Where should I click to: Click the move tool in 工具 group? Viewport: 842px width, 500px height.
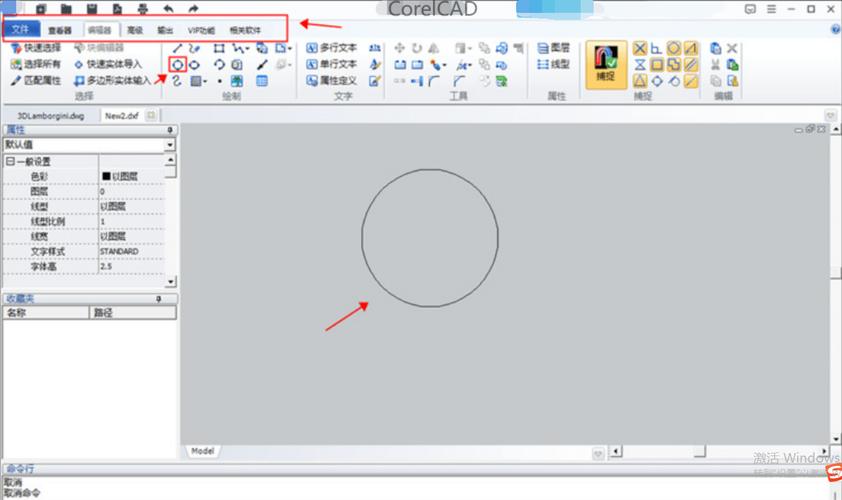coord(400,48)
